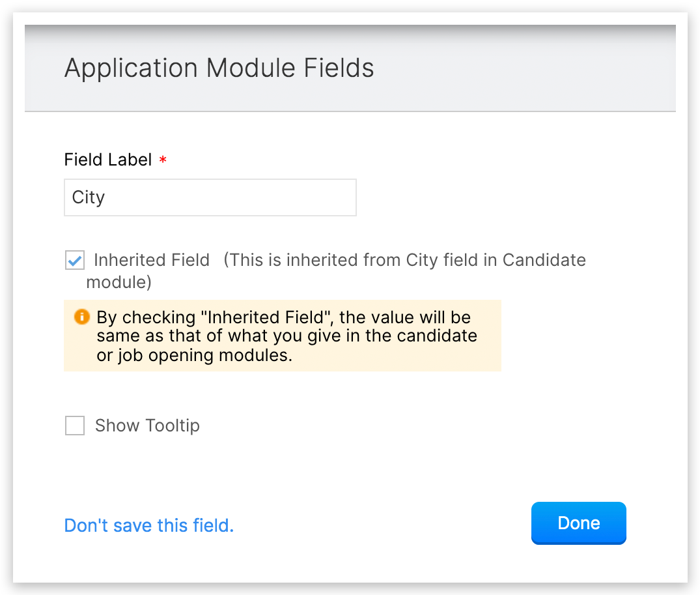Click the "By checking Inherited Field" notice line
Screen dimensions: 700x595
tap(283, 317)
